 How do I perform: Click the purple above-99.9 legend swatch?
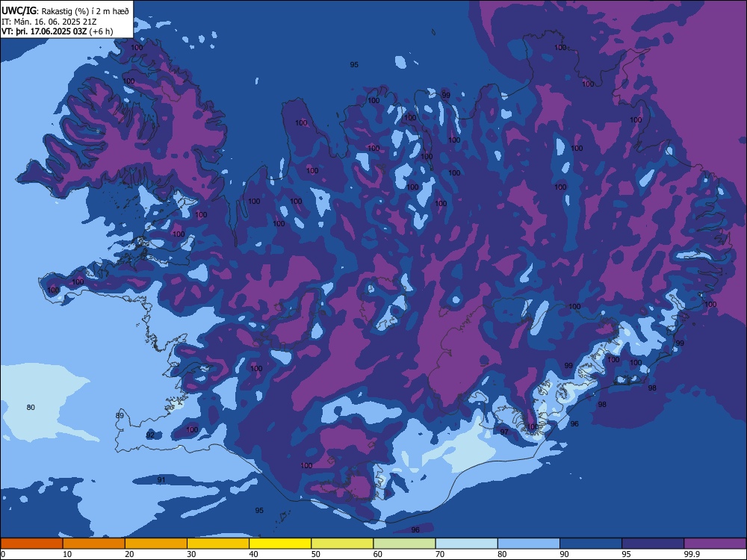pos(715,544)
